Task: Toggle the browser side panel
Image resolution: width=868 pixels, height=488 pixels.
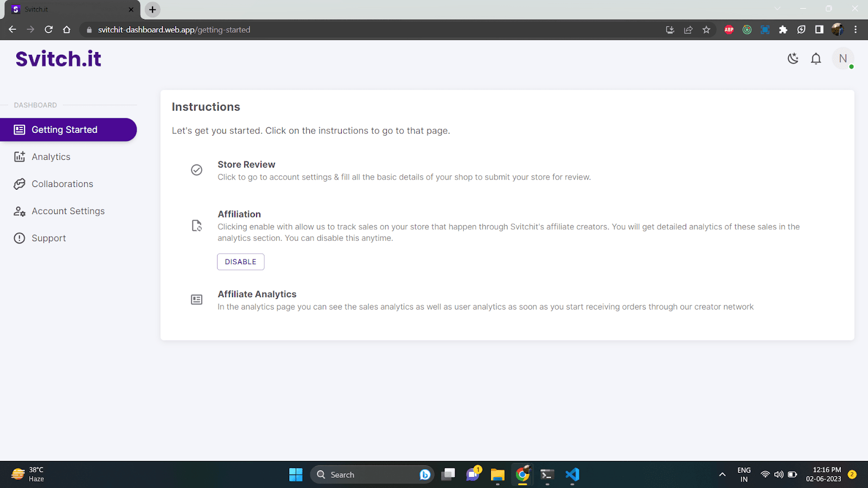Action: pyautogui.click(x=819, y=30)
